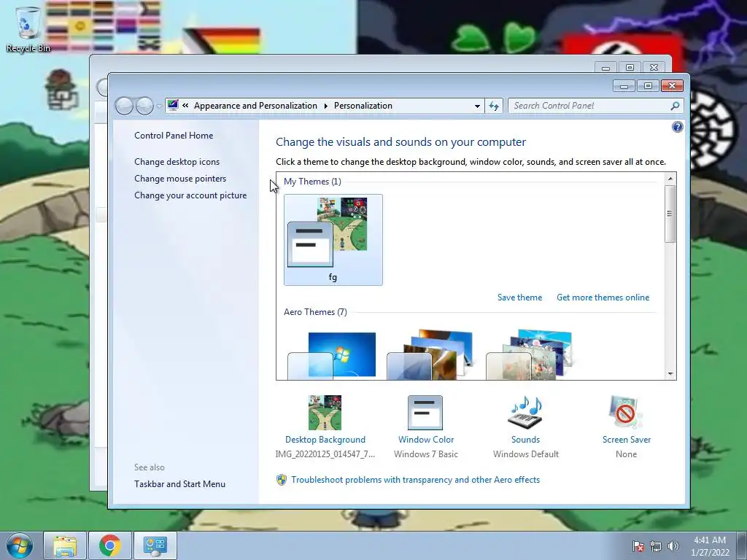Click the Personalization breadcrumb
This screenshot has height=560, width=747.
(x=363, y=106)
